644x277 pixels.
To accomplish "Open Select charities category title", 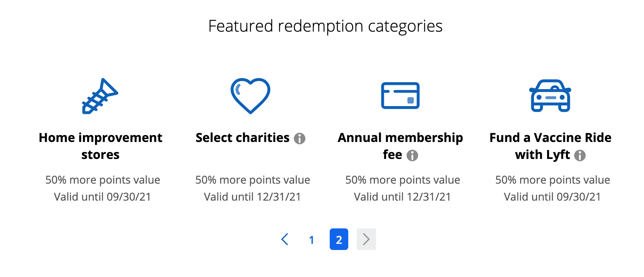I will click(242, 138).
